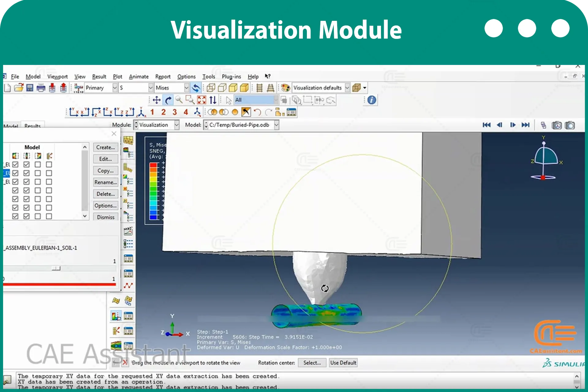Open the Query information icon
Screen dimensions: 588x392
pos(371,100)
